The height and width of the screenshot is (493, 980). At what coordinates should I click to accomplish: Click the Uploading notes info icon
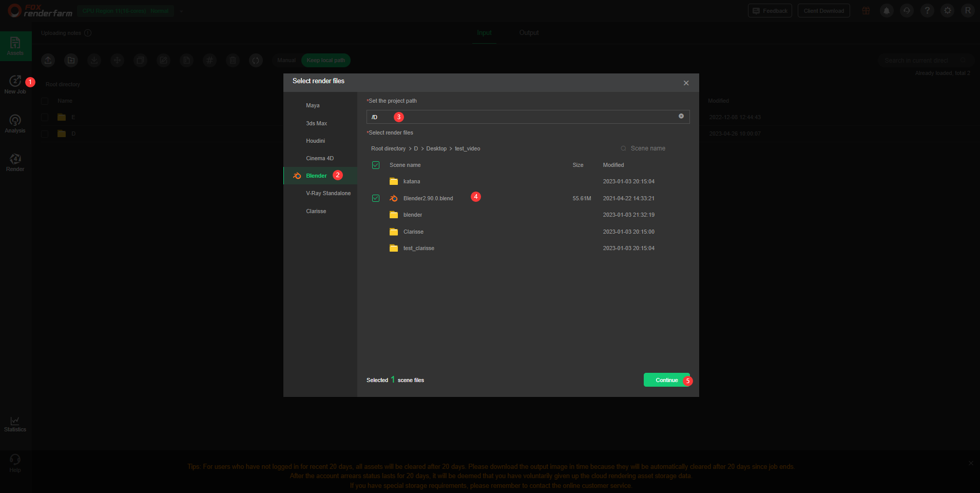coord(88,33)
